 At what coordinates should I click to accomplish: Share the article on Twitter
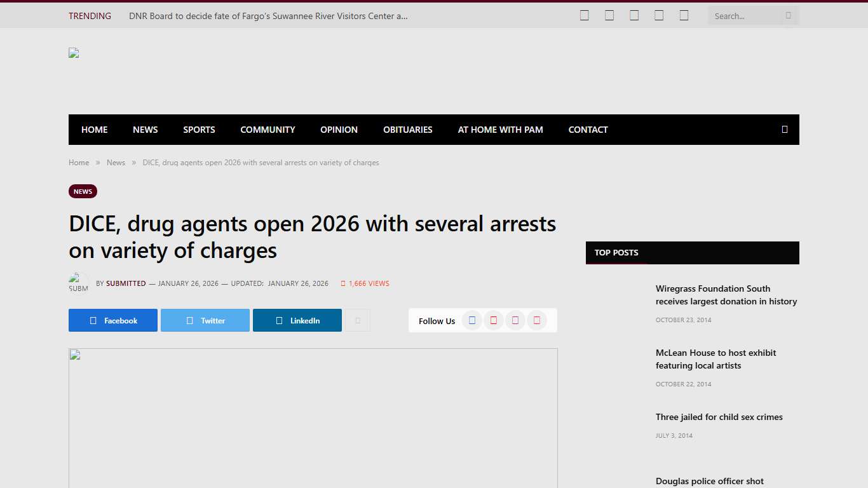(x=205, y=320)
